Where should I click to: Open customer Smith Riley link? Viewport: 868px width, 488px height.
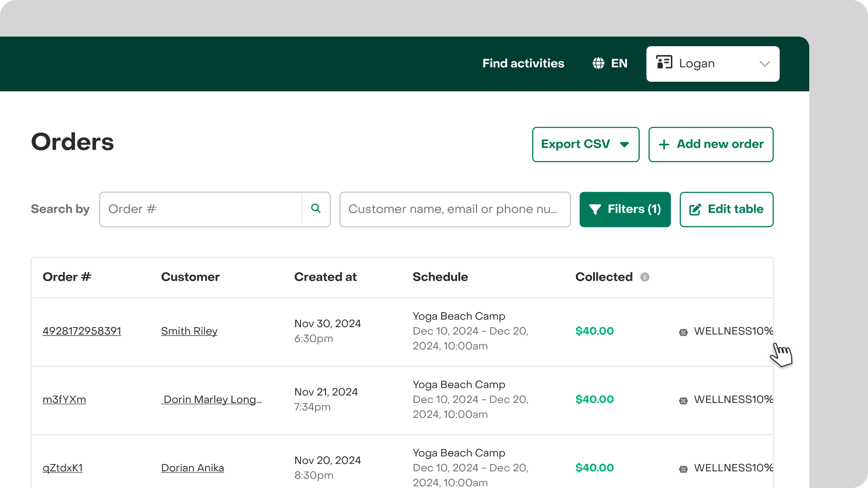tap(189, 331)
